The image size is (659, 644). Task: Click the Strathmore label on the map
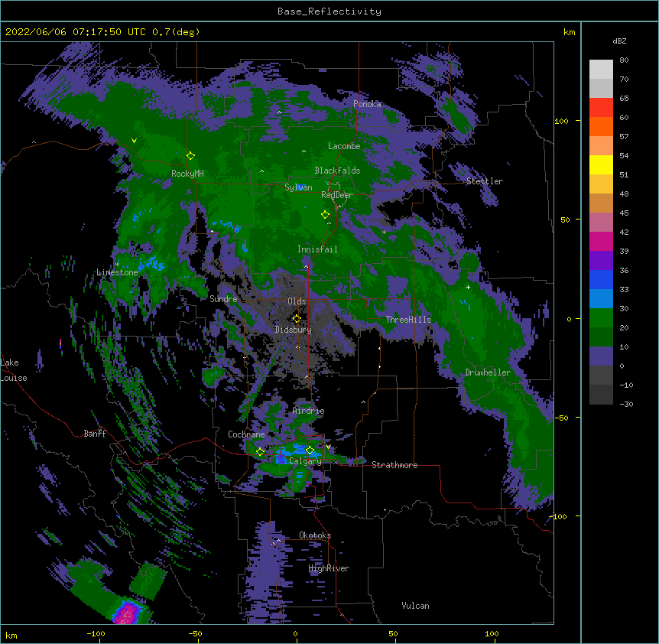394,465
